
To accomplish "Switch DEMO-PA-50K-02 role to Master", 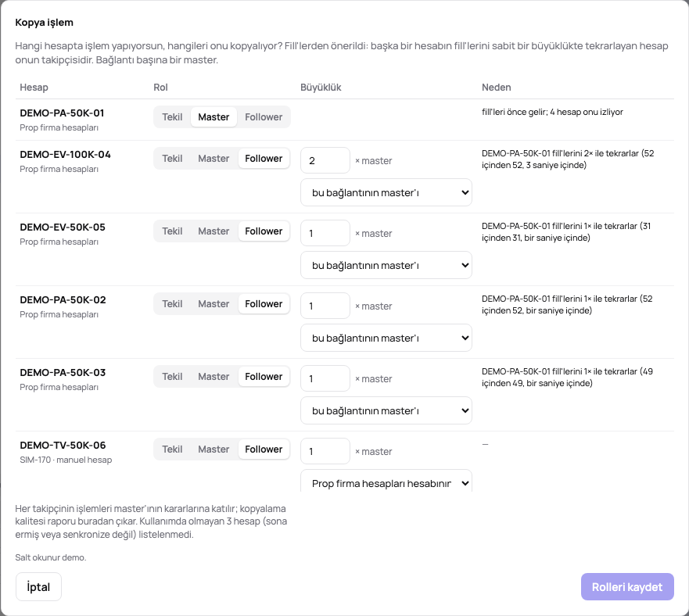I will coord(214,303).
